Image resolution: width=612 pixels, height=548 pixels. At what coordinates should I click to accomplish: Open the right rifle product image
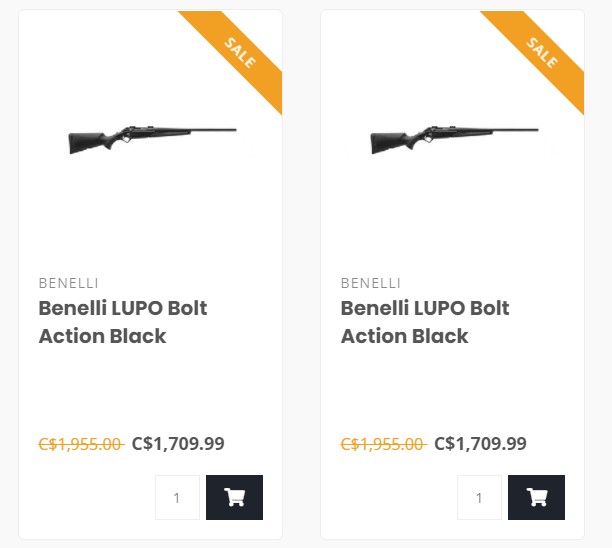(x=452, y=138)
